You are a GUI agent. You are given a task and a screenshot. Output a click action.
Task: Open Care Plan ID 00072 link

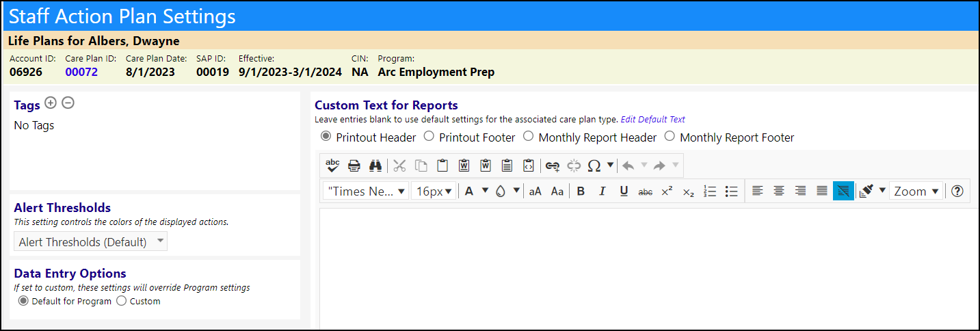click(x=81, y=72)
